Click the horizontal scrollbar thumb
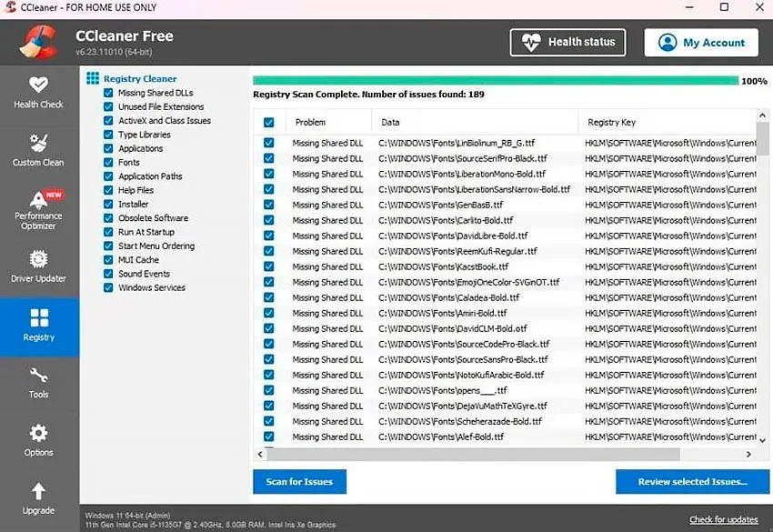Screen dimensions: 773x532 (x=473, y=454)
